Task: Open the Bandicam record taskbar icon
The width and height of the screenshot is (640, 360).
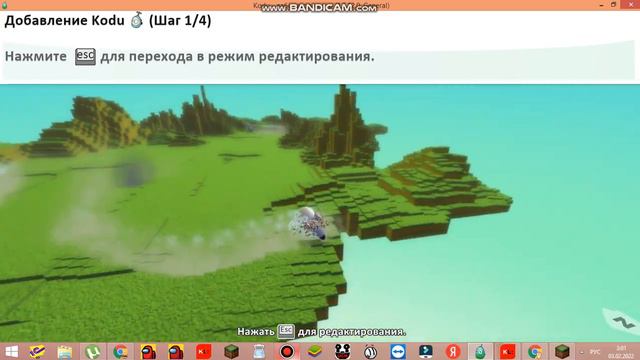Action: [x=287, y=351]
